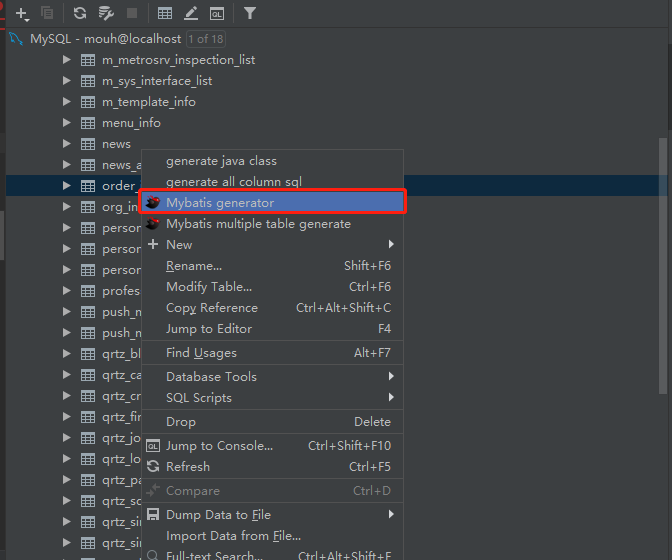Choose Find Usages entry
672x560 pixels.
[272, 353]
